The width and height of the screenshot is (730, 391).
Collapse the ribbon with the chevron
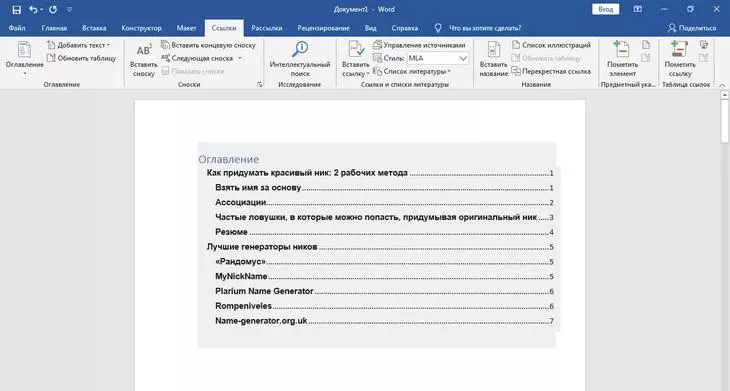tap(722, 85)
